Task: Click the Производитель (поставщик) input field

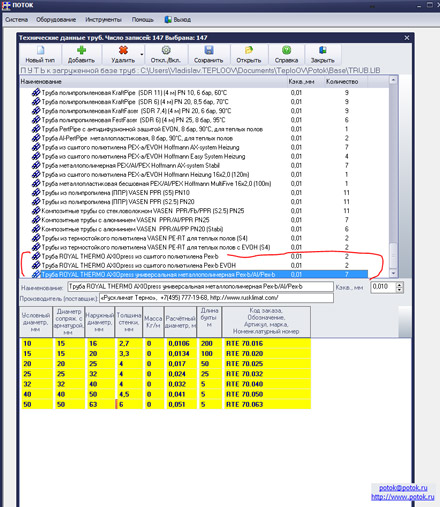Action: click(216, 298)
